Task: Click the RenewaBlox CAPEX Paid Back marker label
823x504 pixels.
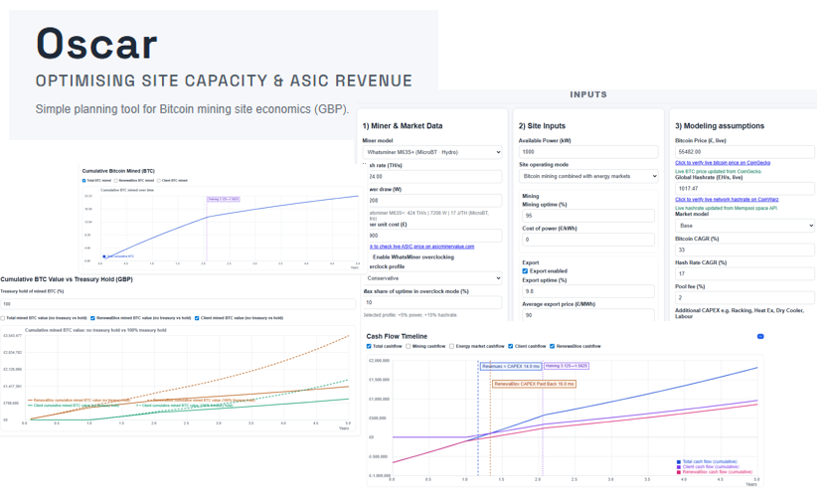Action: tap(534, 384)
